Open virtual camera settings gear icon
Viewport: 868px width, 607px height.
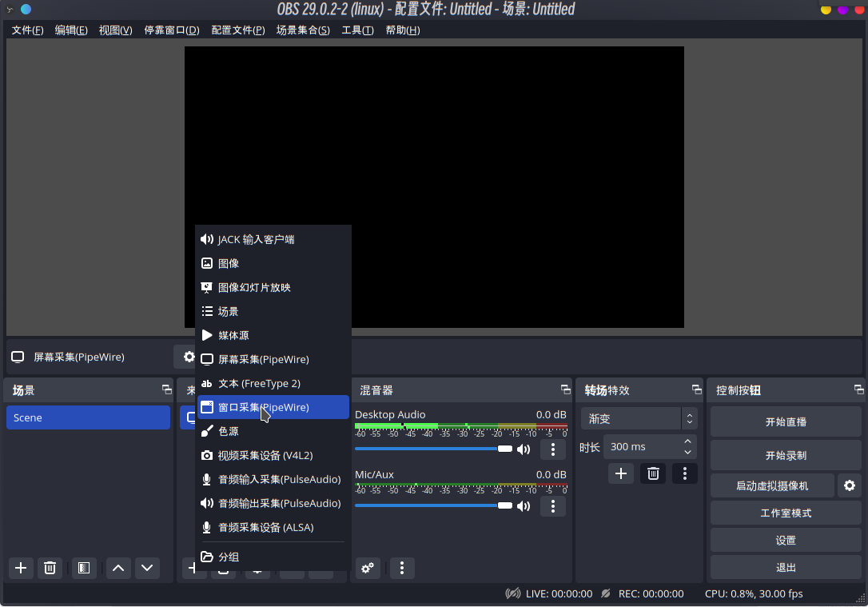[849, 485]
